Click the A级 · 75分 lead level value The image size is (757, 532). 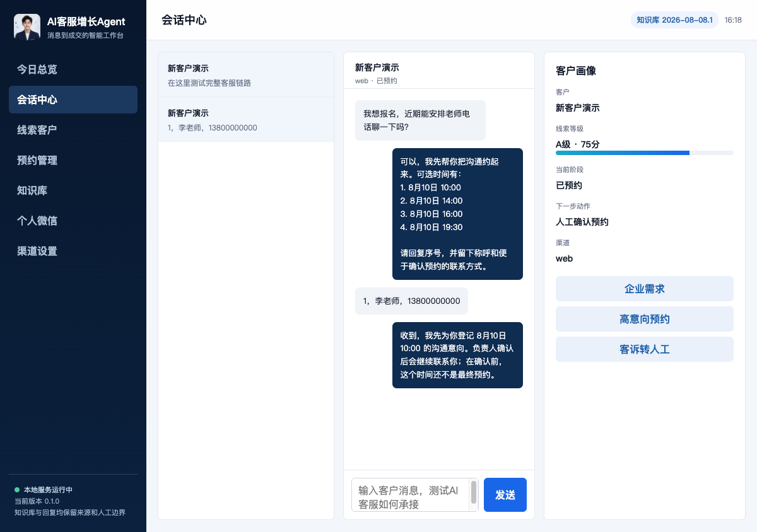point(578,144)
